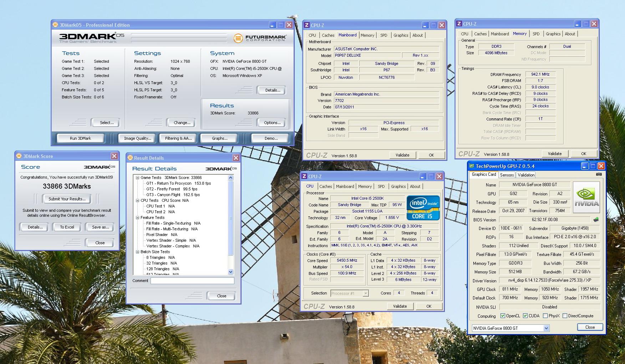Click Options... button under Results

pos(272,123)
